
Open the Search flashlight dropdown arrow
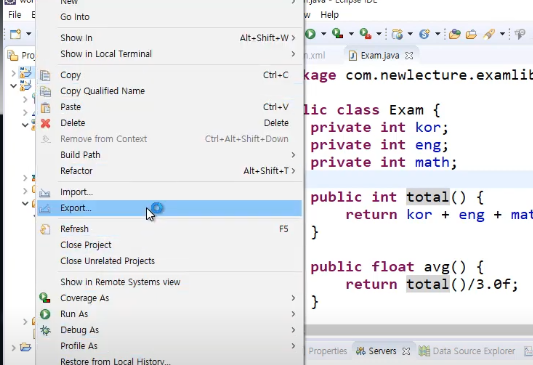(502, 34)
